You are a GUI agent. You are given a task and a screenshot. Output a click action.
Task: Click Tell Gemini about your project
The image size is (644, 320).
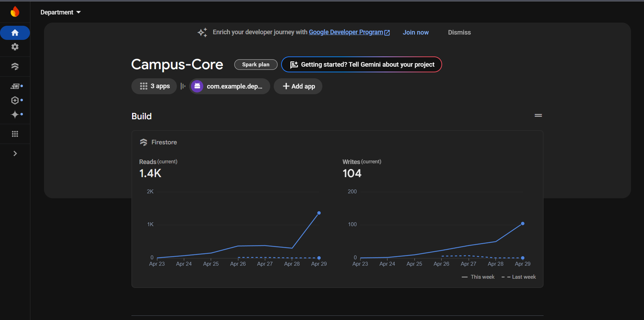pyautogui.click(x=361, y=65)
